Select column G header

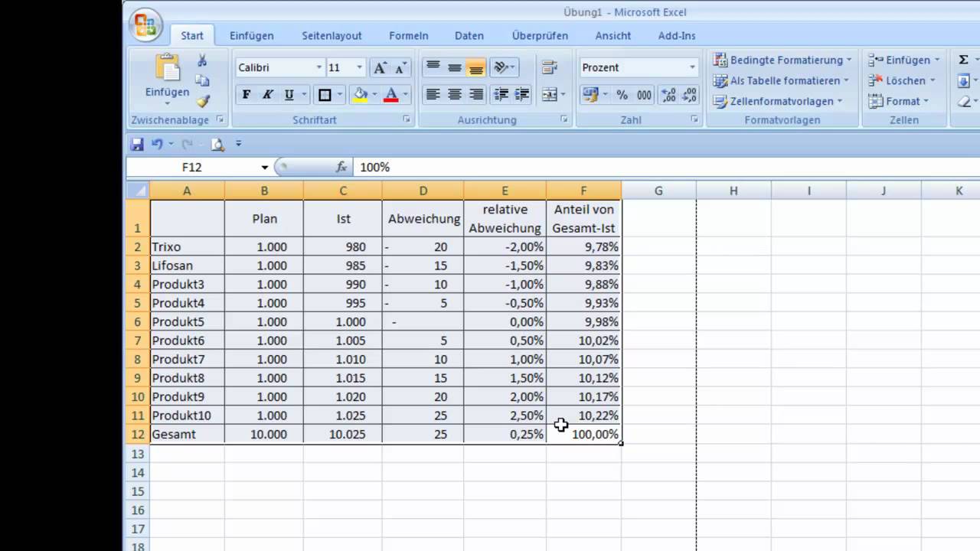click(x=658, y=191)
